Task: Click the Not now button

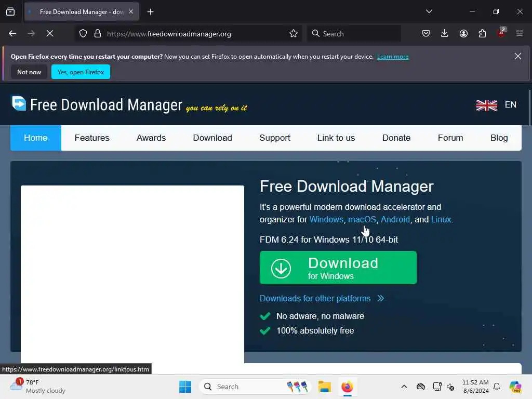Action: pyautogui.click(x=29, y=72)
